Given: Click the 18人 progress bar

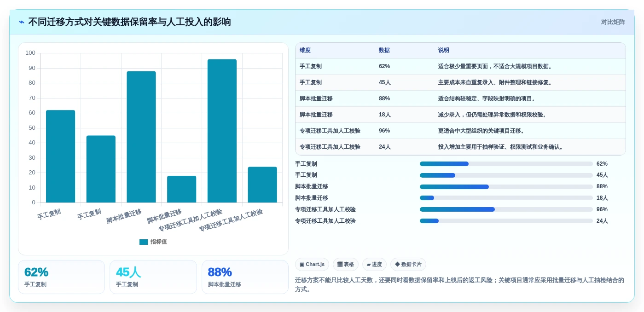Looking at the screenshot, I should pyautogui.click(x=506, y=198).
